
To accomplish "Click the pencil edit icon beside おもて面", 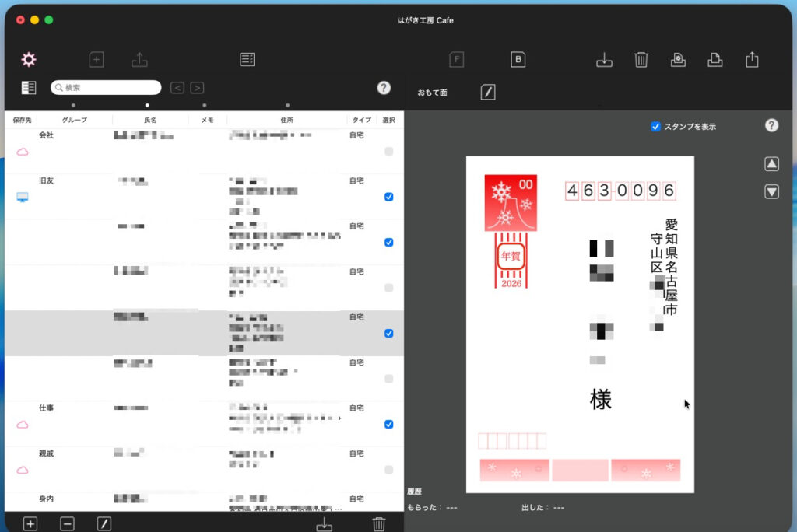I will tap(488, 93).
